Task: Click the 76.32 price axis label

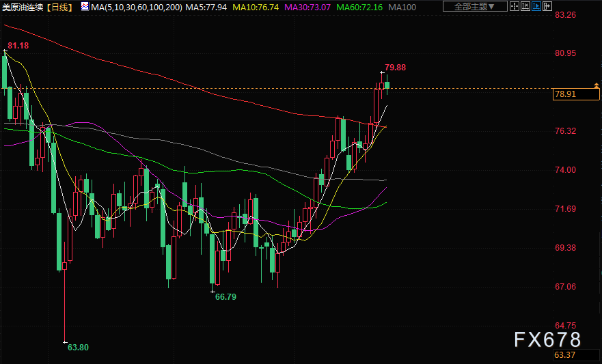Action: [566, 131]
